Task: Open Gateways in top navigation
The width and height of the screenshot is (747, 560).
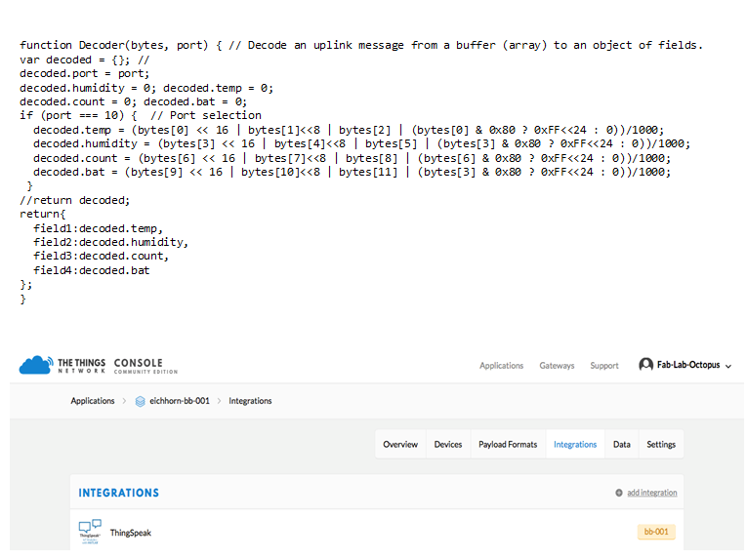Action: [557, 366]
